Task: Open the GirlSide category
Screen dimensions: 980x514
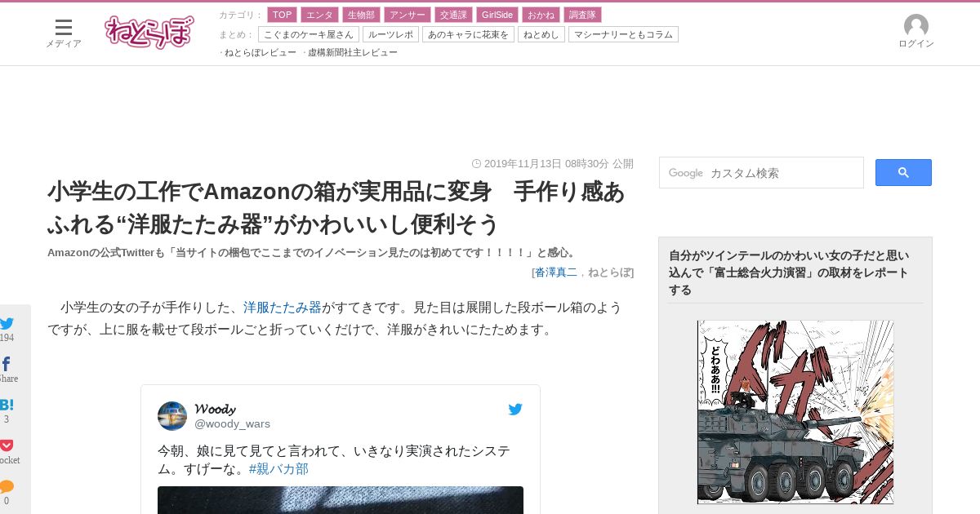Action: click(497, 15)
